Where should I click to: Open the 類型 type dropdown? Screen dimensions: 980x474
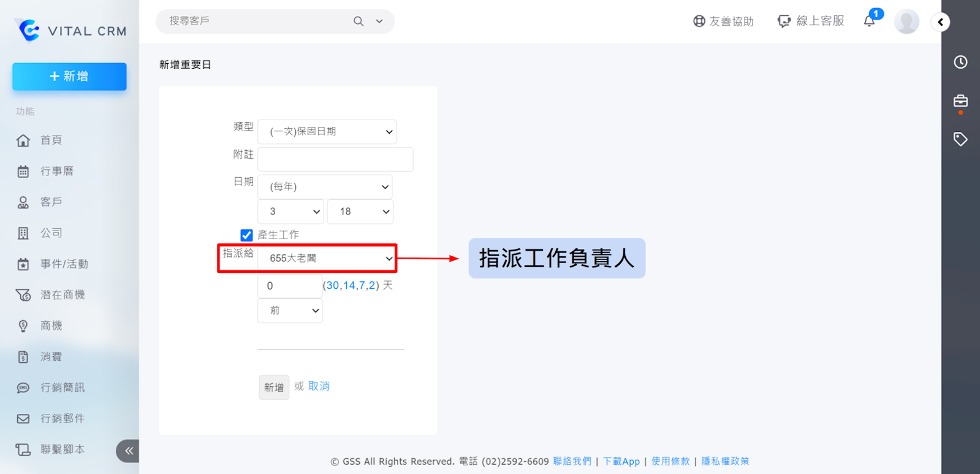click(x=327, y=132)
